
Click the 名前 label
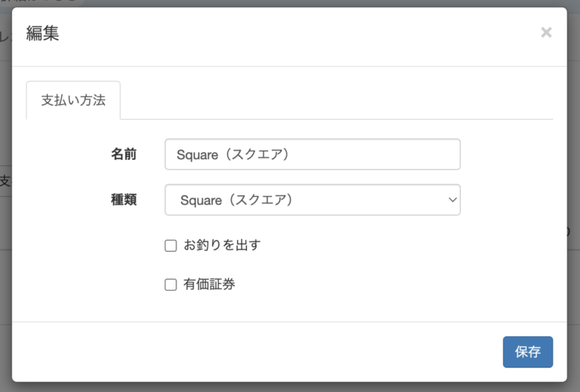pos(124,154)
